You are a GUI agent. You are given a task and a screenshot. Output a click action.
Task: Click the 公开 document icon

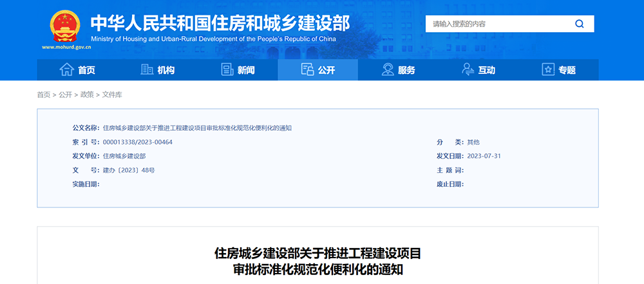pyautogui.click(x=307, y=70)
